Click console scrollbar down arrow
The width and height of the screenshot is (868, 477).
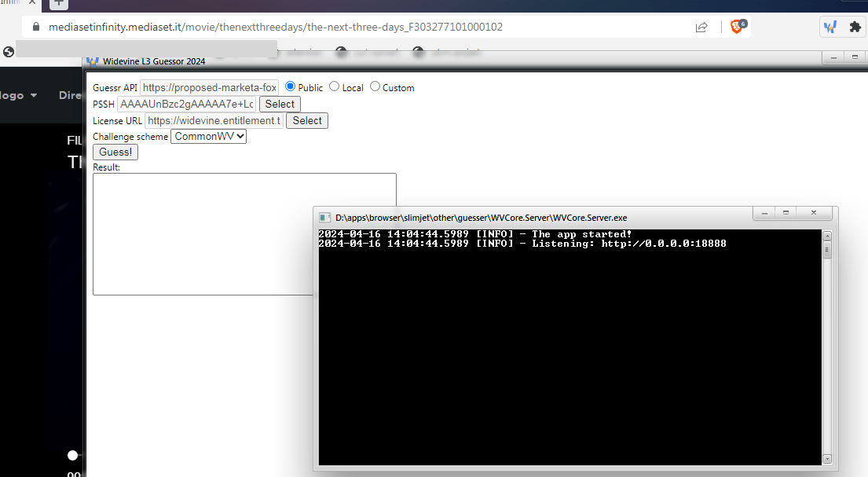click(x=827, y=459)
